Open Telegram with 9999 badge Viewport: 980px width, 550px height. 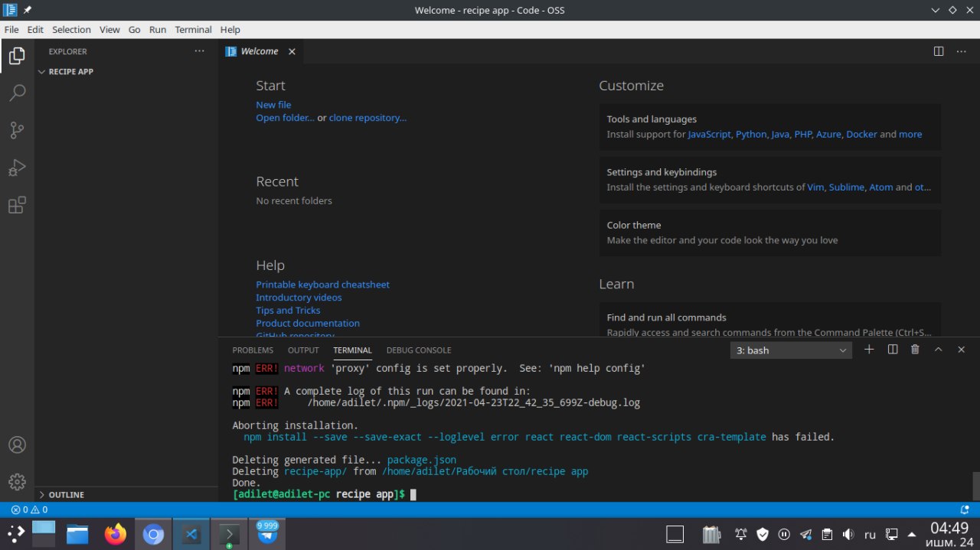[267, 533]
